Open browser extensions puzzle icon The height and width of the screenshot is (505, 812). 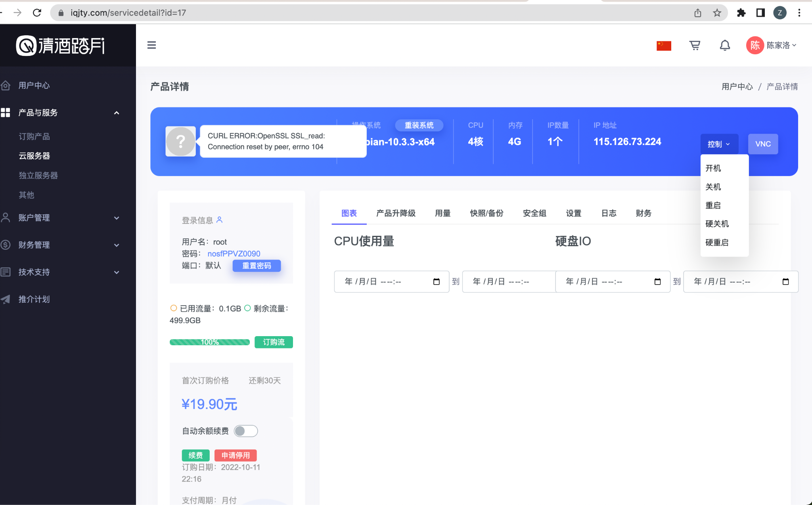point(741,13)
